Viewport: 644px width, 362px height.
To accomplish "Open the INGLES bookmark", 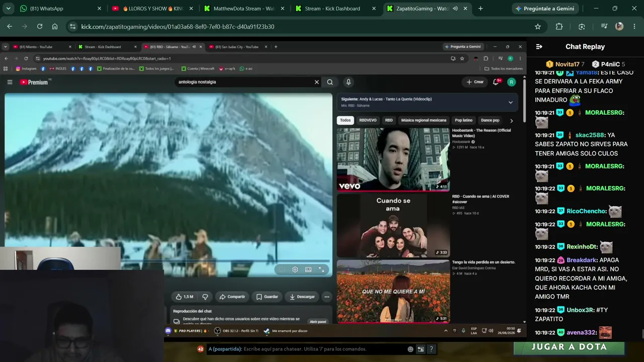I will 57,68.
